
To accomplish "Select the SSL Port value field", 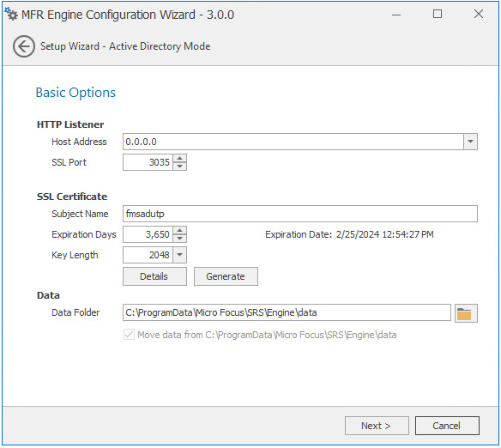I will click(148, 162).
